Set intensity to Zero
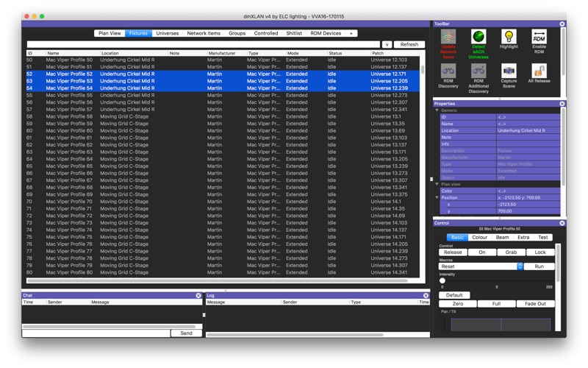This screenshot has height=368, width=588. point(457,304)
